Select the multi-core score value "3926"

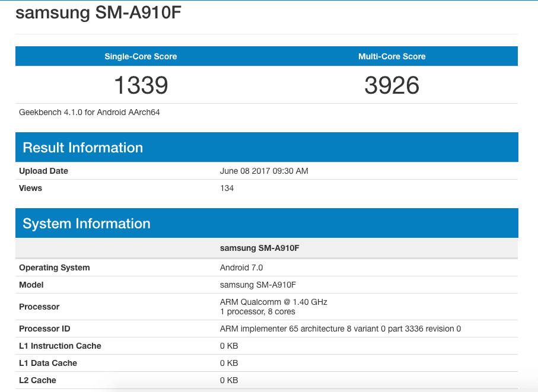[392, 85]
